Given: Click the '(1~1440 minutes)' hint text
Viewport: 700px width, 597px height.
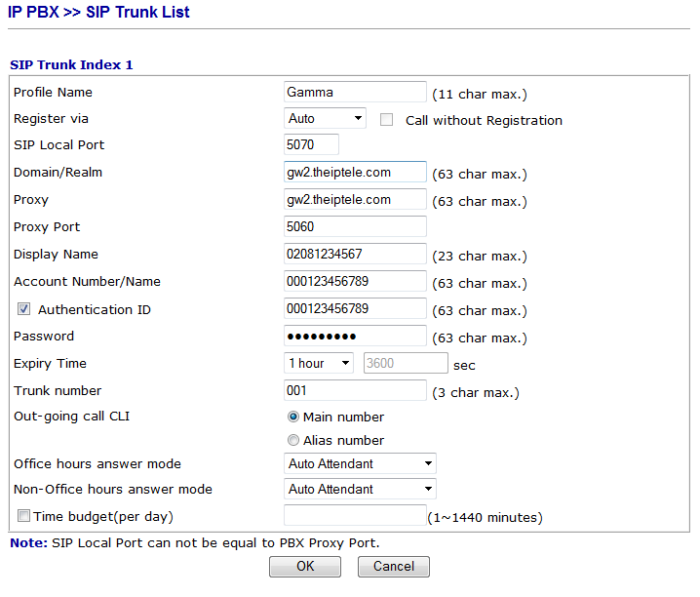Looking at the screenshot, I should coord(485,518).
